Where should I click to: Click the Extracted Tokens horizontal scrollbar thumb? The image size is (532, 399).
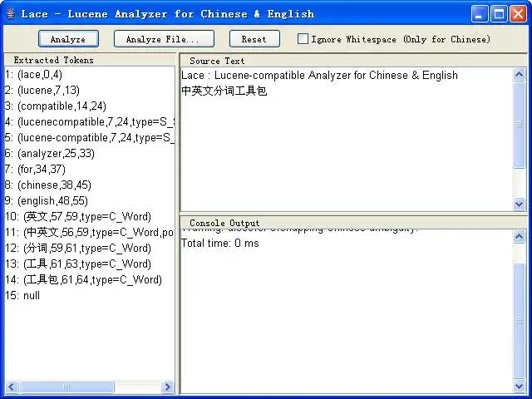point(66,387)
